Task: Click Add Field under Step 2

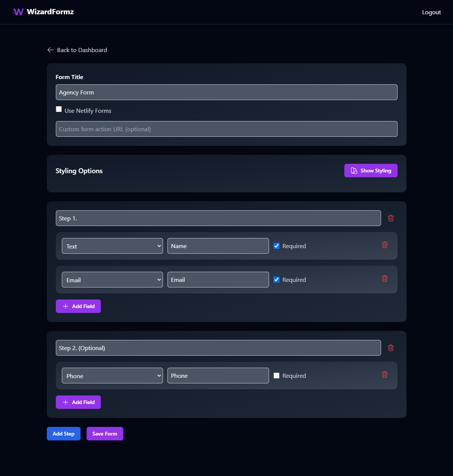Action: click(x=78, y=402)
